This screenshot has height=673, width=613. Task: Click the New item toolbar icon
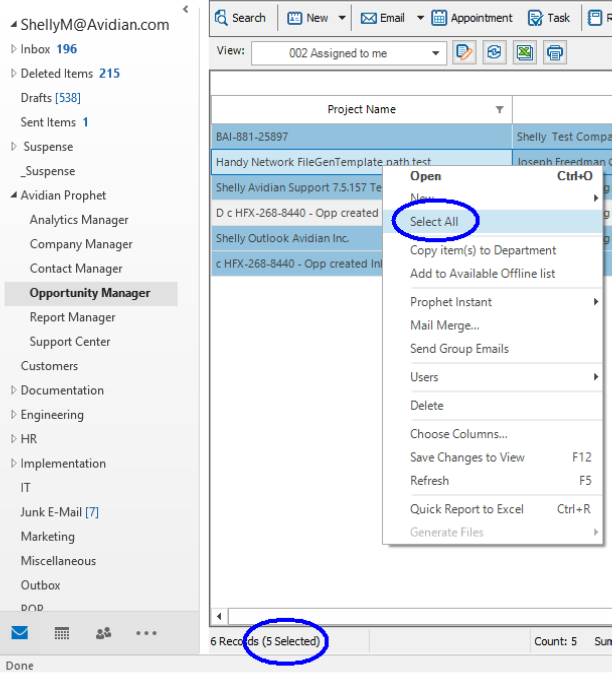tap(294, 18)
